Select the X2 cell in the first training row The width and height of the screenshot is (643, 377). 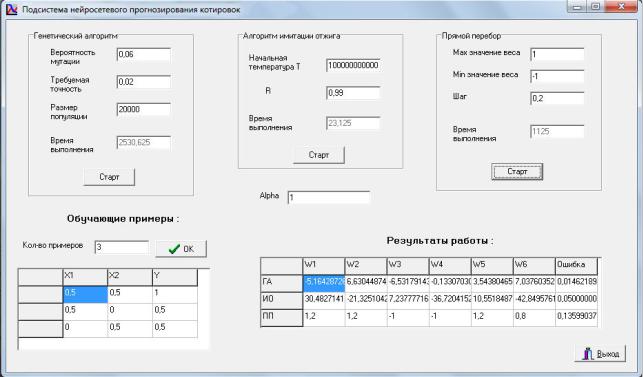coord(130,295)
